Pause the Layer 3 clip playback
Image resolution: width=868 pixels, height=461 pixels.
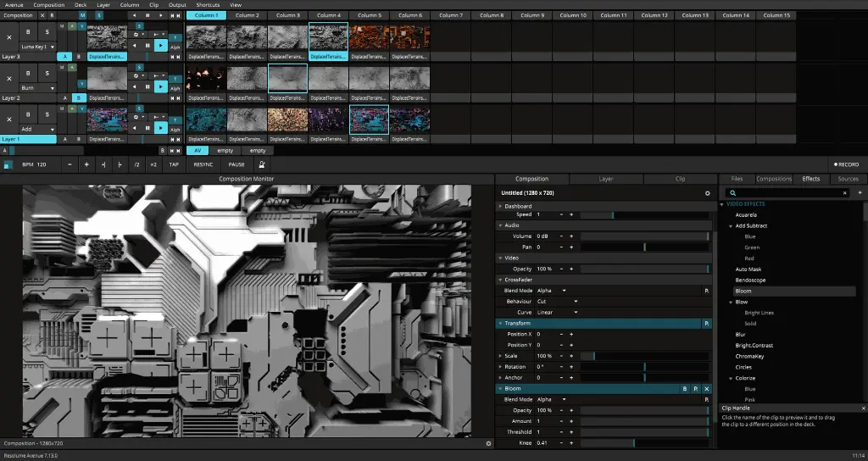(x=148, y=44)
